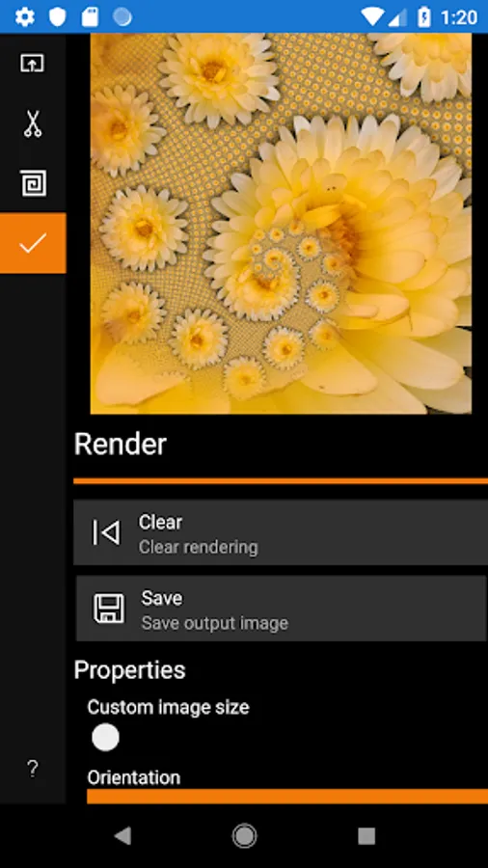Image resolution: width=488 pixels, height=868 pixels.
Task: Select the scissors crop tool
Action: point(33,123)
